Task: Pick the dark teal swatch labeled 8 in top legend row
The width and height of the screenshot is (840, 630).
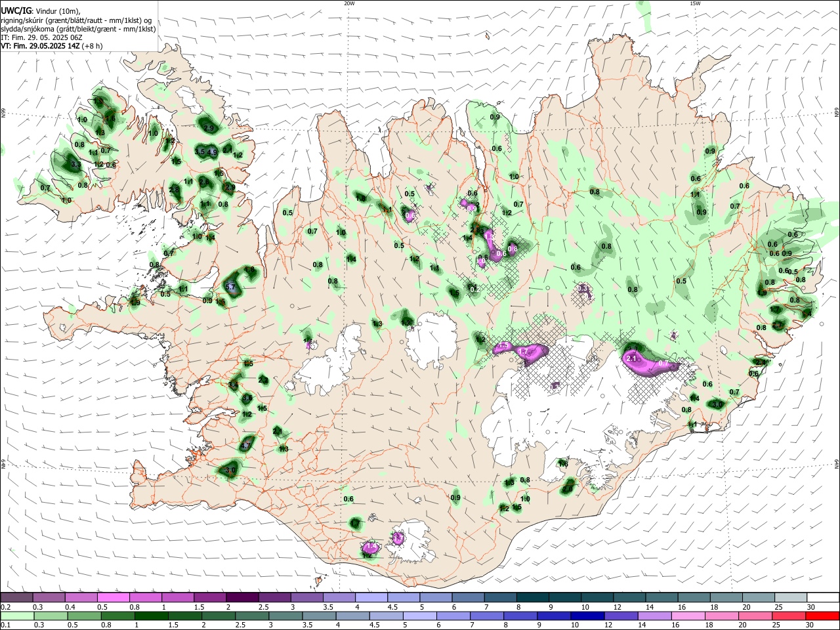Action: (x=533, y=598)
